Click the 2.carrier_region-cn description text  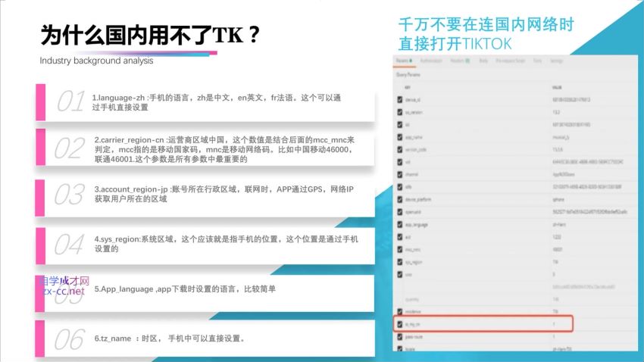[x=224, y=149]
